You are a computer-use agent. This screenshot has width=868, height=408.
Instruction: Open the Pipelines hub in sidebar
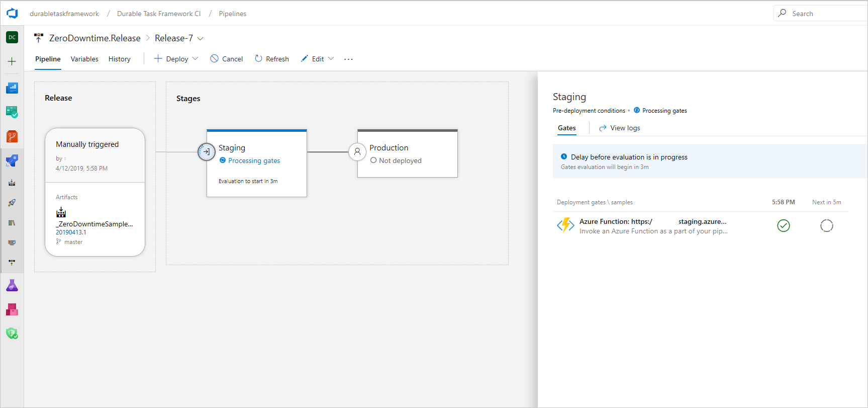[12, 160]
